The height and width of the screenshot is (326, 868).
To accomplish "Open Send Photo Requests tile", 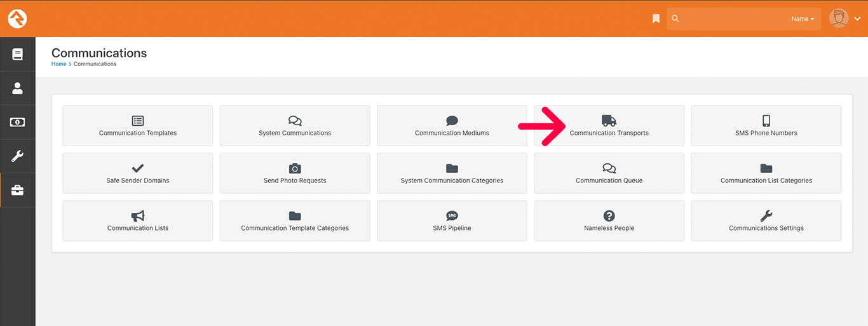I will pos(295,173).
